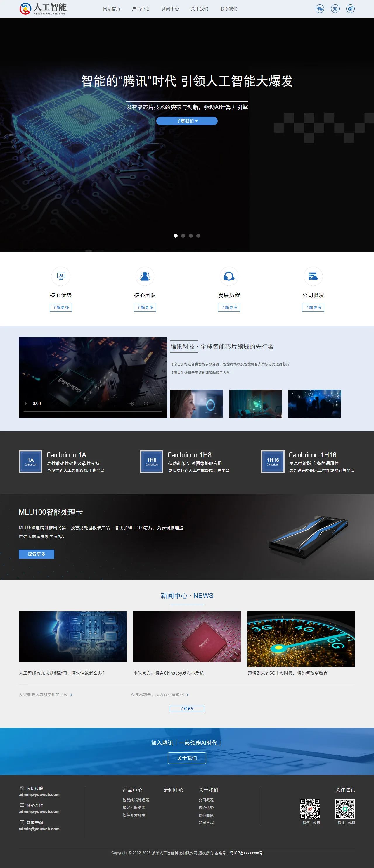374x868 pixels.
Task: Open the Weibo icon in the header
Action: click(x=350, y=9)
